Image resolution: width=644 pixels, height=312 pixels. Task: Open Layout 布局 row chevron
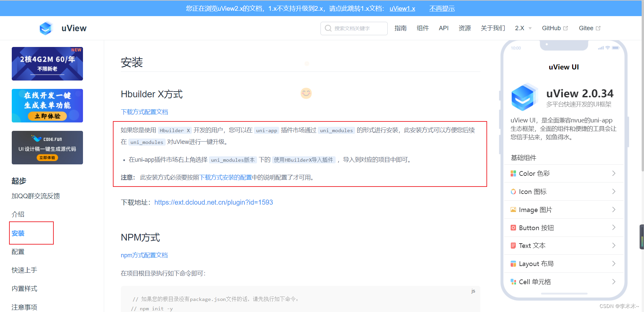coord(614,264)
